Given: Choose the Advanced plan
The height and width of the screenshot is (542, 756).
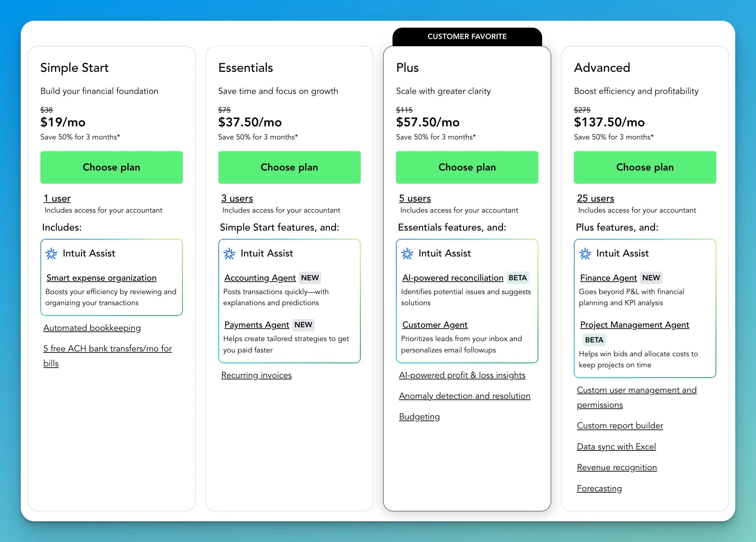Looking at the screenshot, I should click(645, 167).
